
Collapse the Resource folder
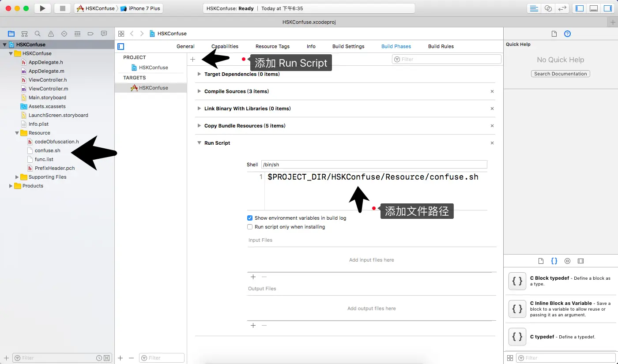[17, 133]
